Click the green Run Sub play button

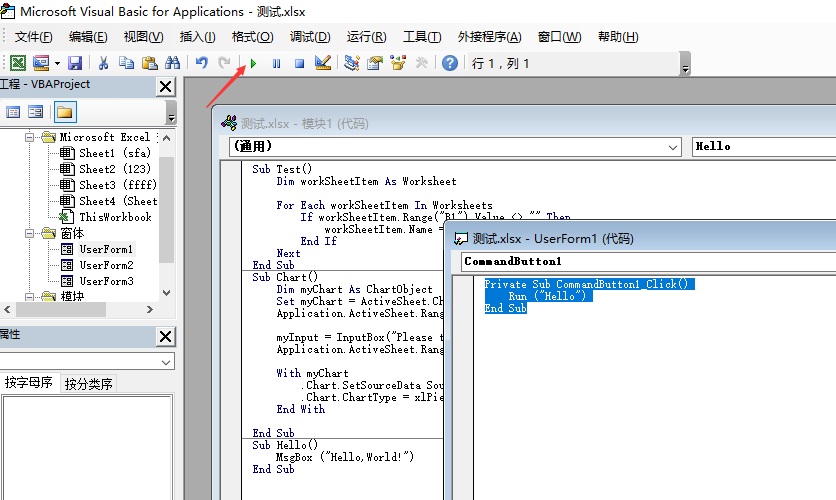pyautogui.click(x=253, y=63)
